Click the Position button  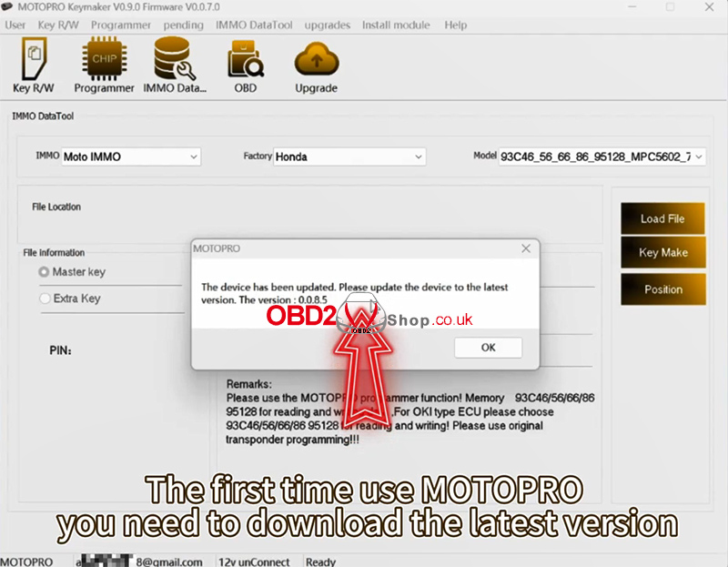[x=663, y=289]
